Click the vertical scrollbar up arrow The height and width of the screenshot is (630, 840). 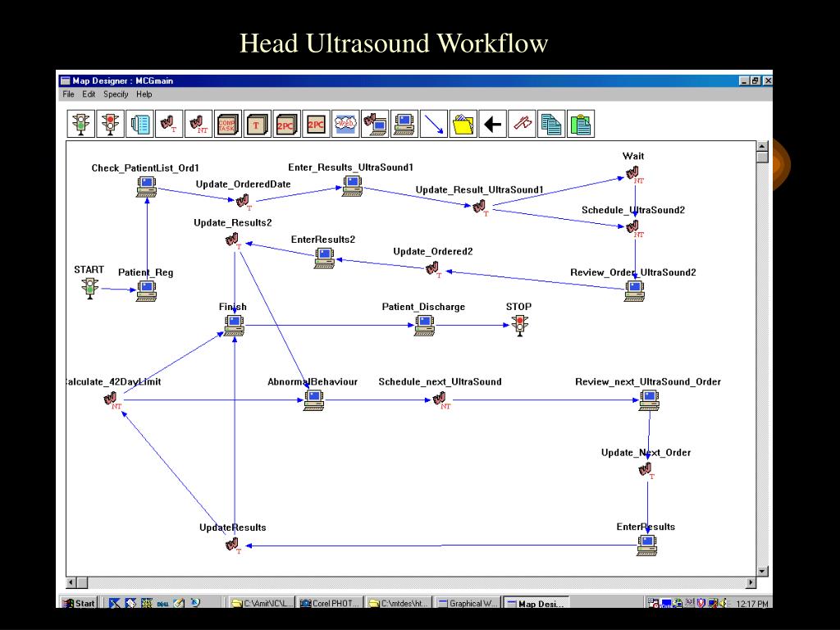(762, 146)
